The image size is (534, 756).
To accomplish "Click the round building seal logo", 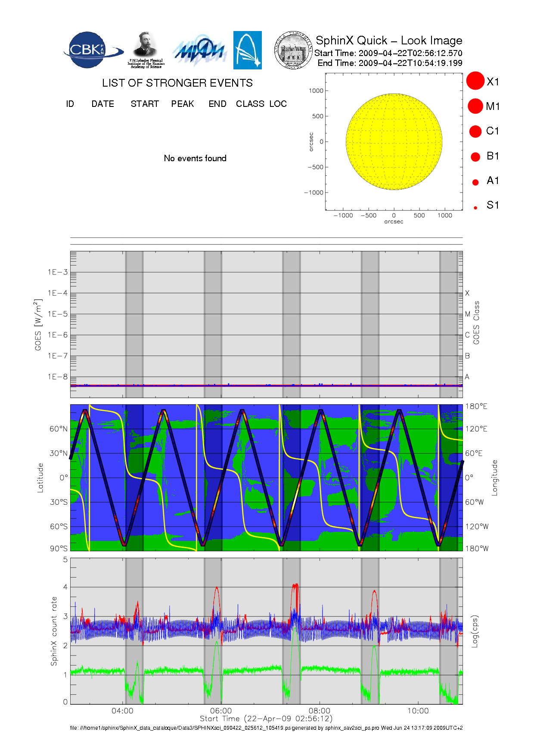I will point(293,50).
